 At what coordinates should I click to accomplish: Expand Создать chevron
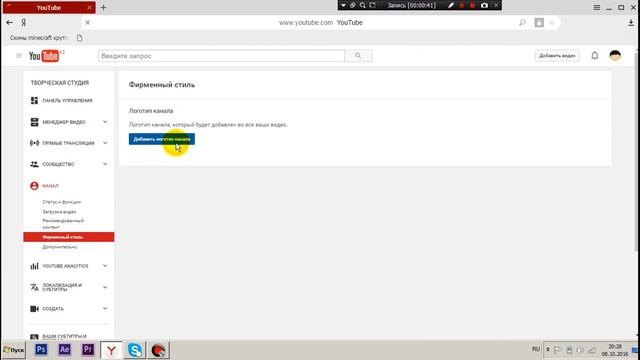point(105,309)
